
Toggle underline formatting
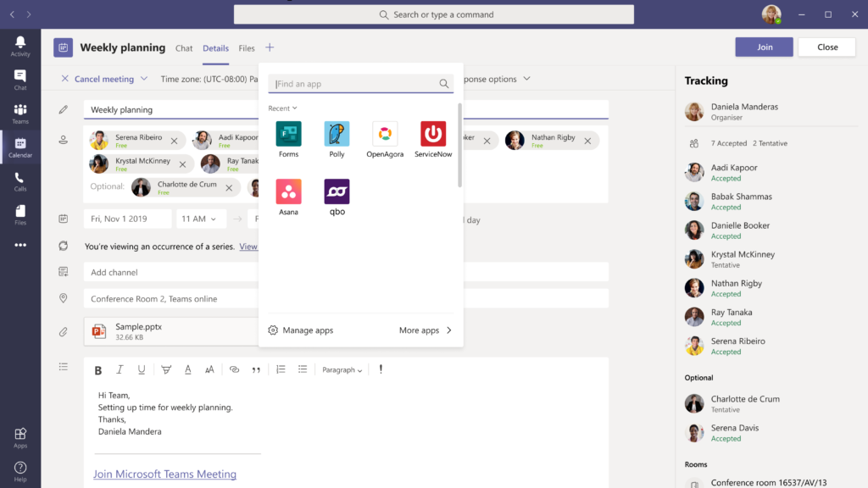tap(142, 370)
